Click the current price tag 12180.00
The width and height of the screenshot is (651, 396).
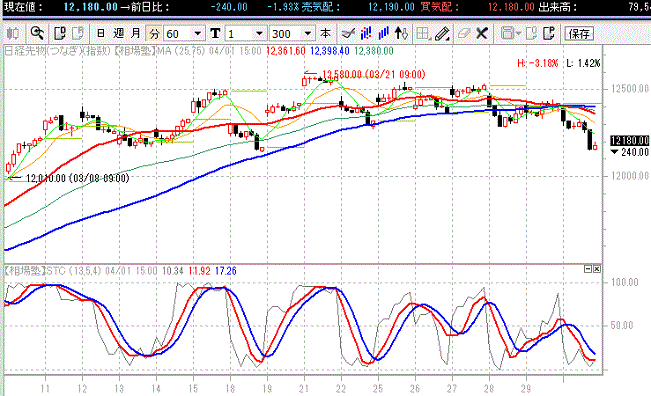point(629,141)
